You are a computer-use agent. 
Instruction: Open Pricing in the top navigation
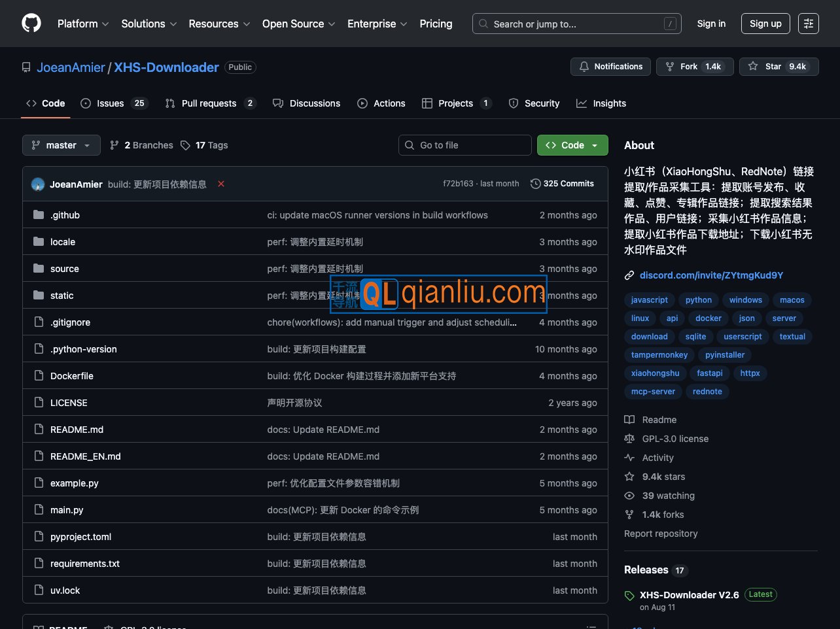(x=436, y=24)
